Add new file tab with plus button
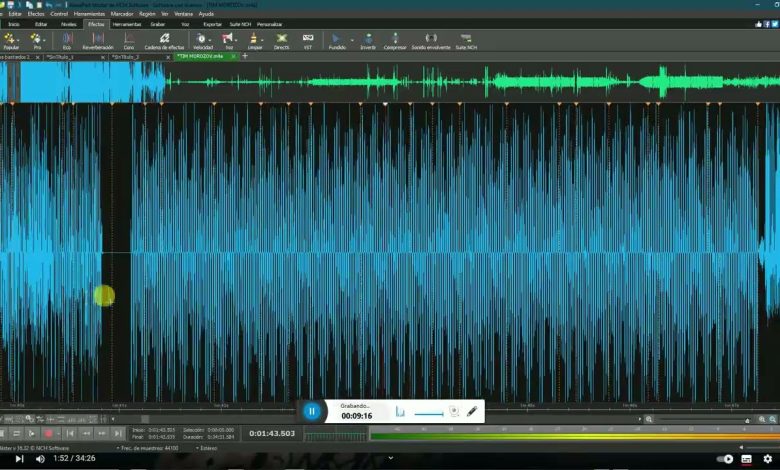780x470 pixels. (245, 57)
